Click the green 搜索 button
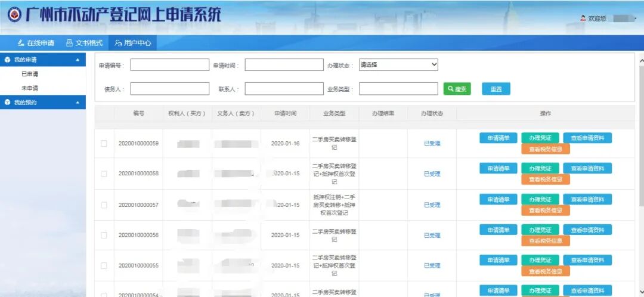Screen dimensions: 644x297 coord(457,89)
